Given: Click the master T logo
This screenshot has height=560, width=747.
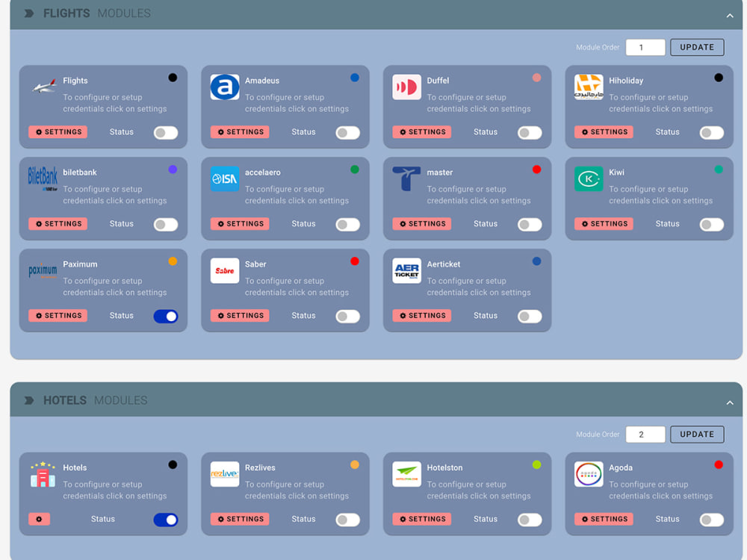Looking at the screenshot, I should pyautogui.click(x=407, y=178).
